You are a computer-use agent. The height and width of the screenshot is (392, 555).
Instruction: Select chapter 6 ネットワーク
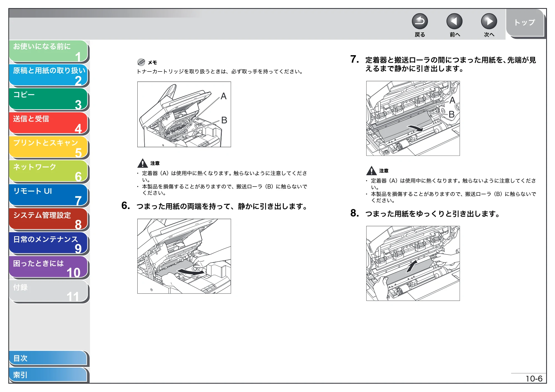(49, 171)
